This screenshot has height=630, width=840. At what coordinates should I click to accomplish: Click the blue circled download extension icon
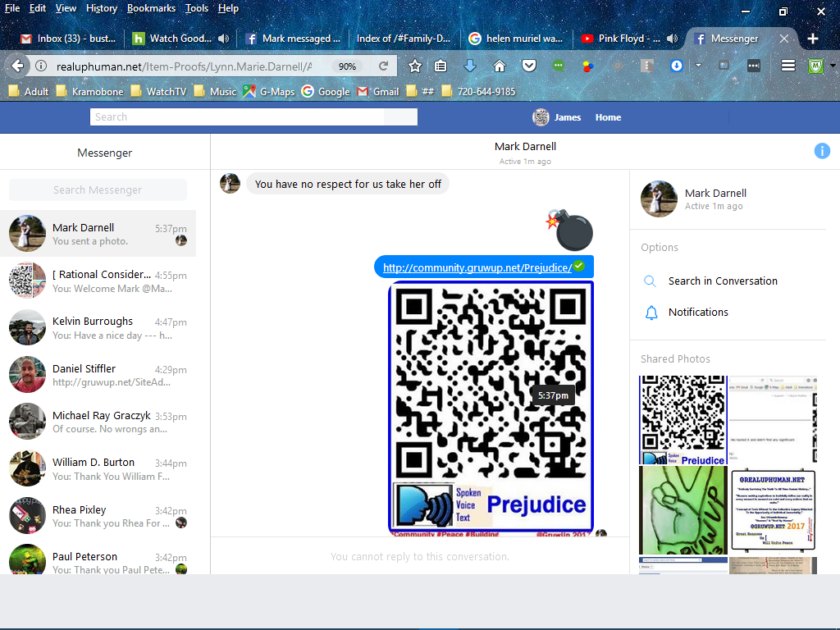click(677, 66)
